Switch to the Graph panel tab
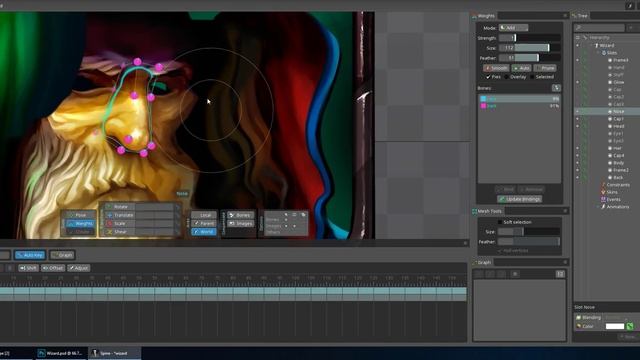The image size is (640, 360). coord(482,262)
